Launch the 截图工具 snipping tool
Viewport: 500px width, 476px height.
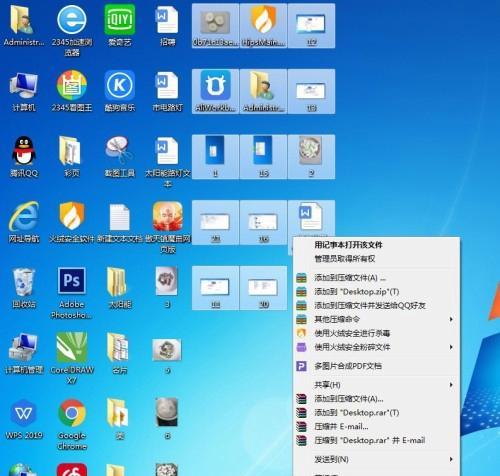pyautogui.click(x=119, y=150)
